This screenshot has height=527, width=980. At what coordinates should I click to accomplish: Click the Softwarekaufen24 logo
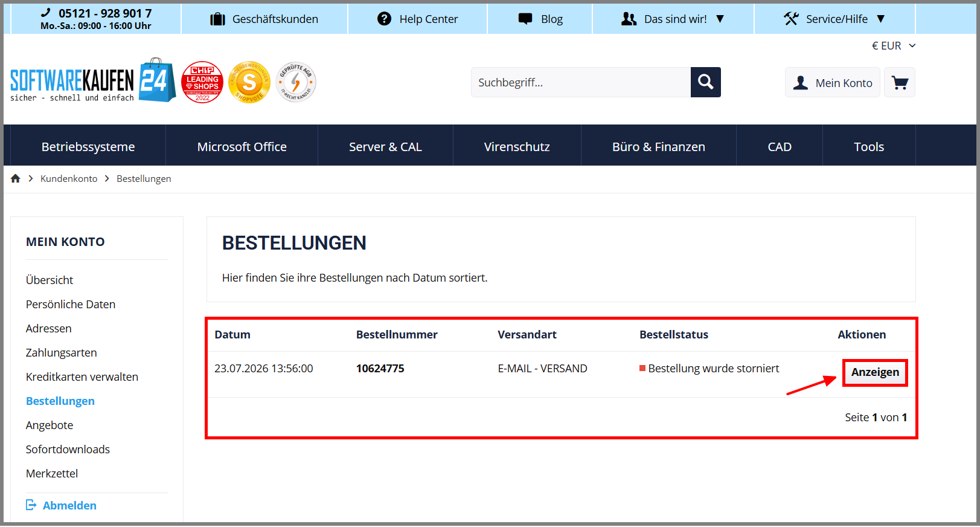pyautogui.click(x=93, y=82)
